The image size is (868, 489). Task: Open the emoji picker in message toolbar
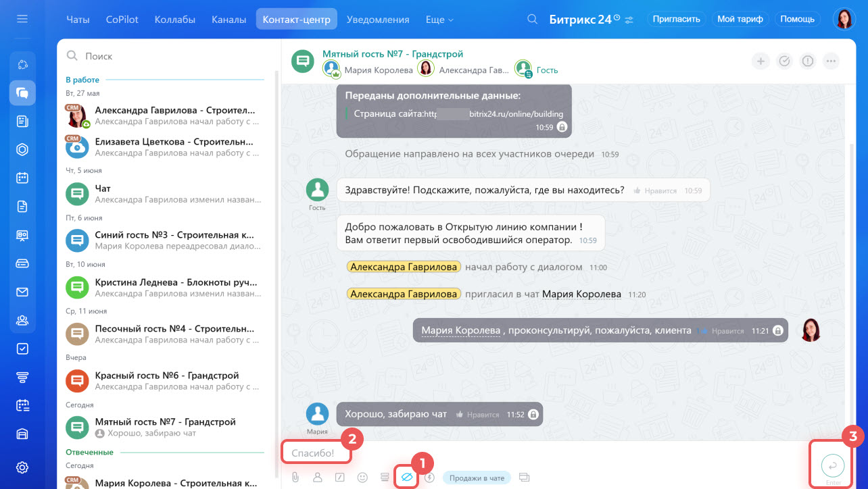362,478
